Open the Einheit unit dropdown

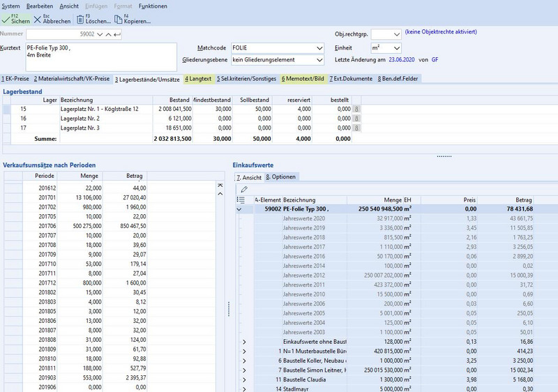click(x=395, y=48)
